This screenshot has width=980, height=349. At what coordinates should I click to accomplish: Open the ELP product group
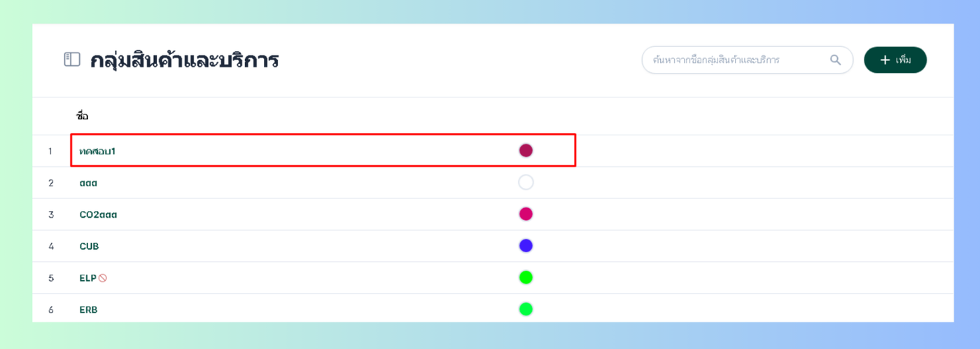point(87,278)
